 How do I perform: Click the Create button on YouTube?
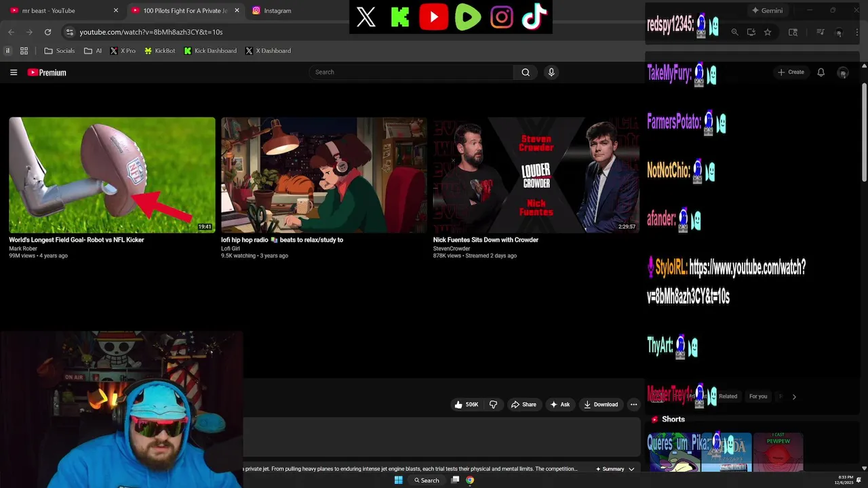(x=791, y=72)
